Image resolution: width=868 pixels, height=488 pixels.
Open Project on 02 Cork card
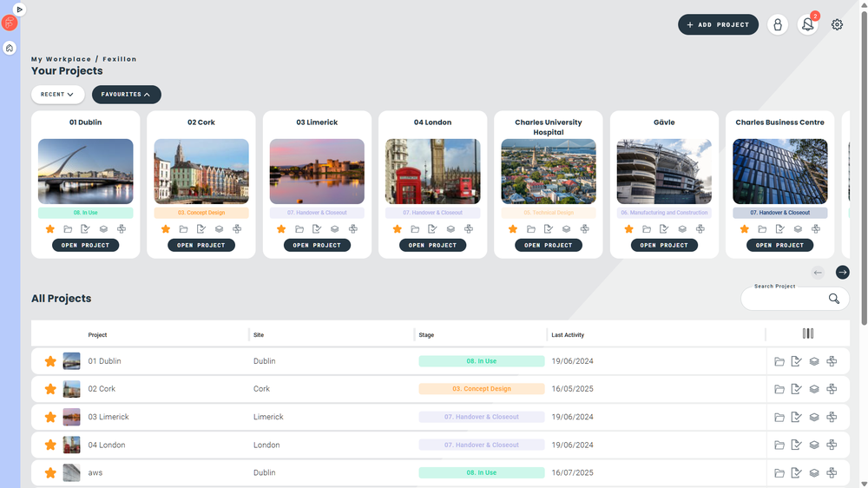coord(201,246)
